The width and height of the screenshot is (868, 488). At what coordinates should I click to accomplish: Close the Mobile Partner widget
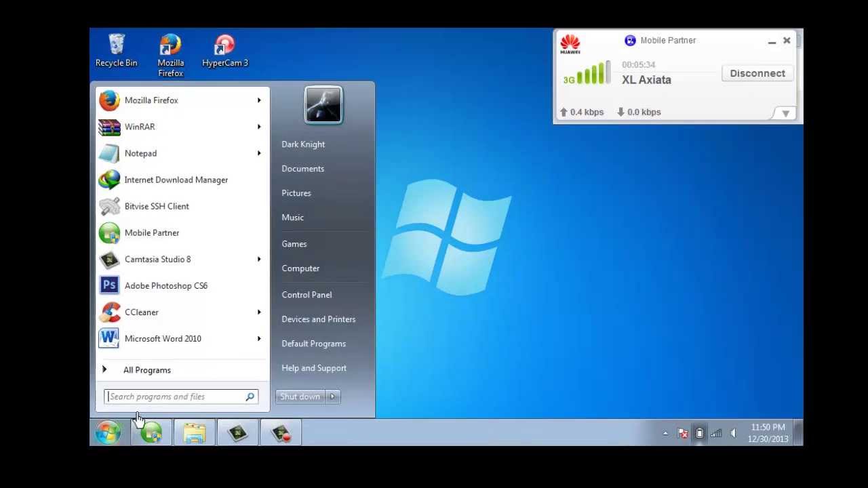pyautogui.click(x=787, y=41)
